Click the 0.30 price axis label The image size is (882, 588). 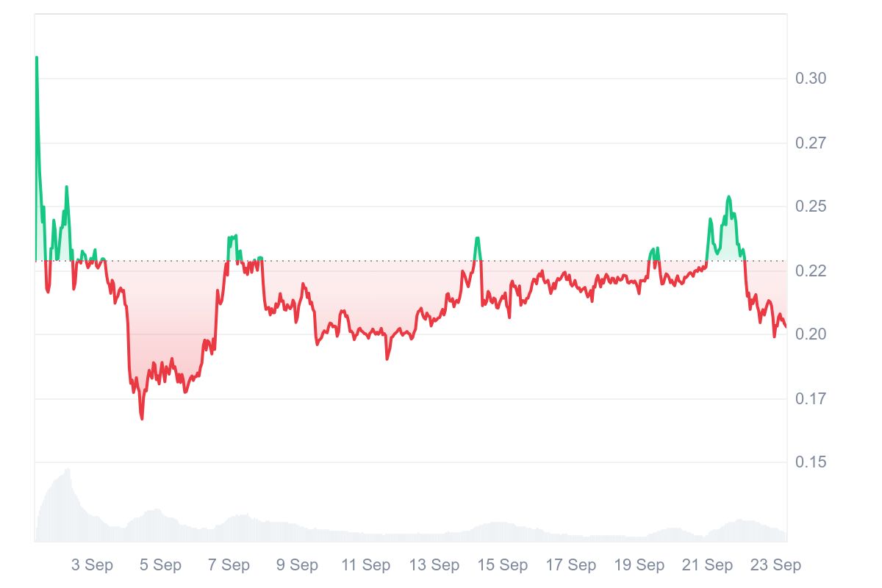point(811,79)
